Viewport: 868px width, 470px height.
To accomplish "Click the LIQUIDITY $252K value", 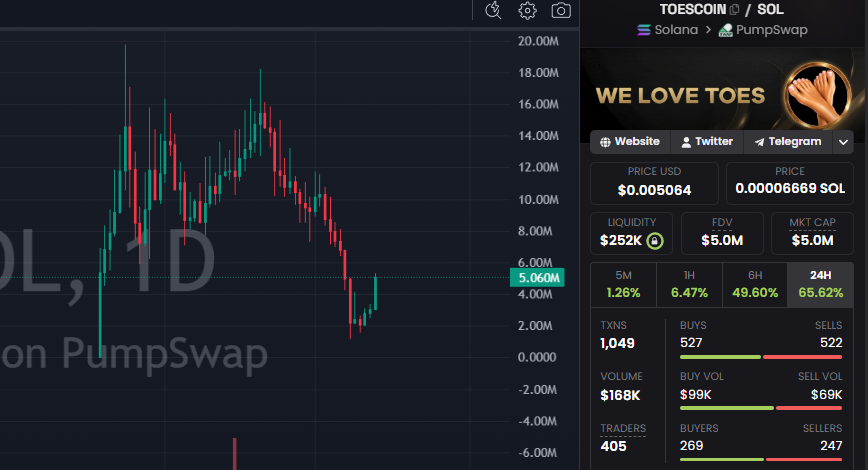I will 621,241.
